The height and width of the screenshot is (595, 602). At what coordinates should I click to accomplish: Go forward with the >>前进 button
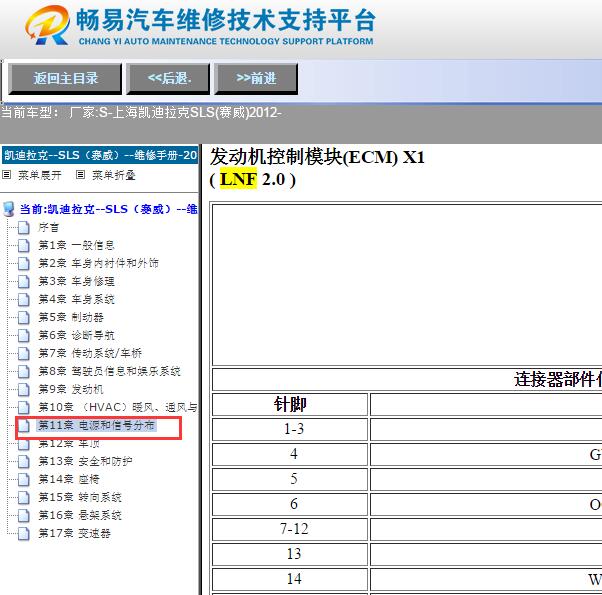point(256,79)
